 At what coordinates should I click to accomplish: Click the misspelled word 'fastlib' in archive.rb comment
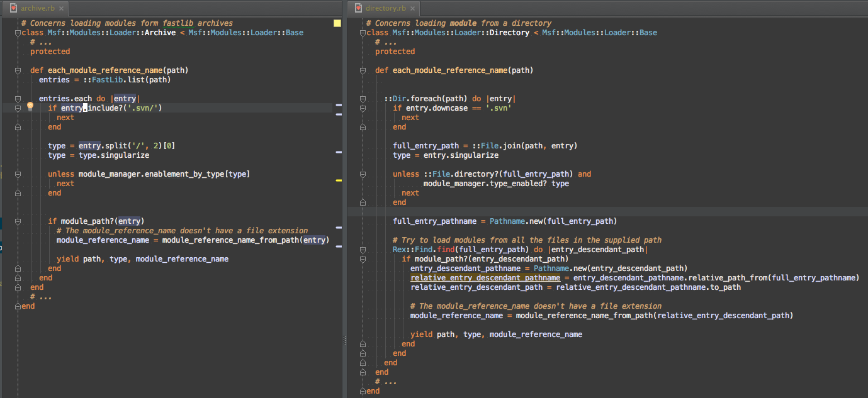coord(178,23)
